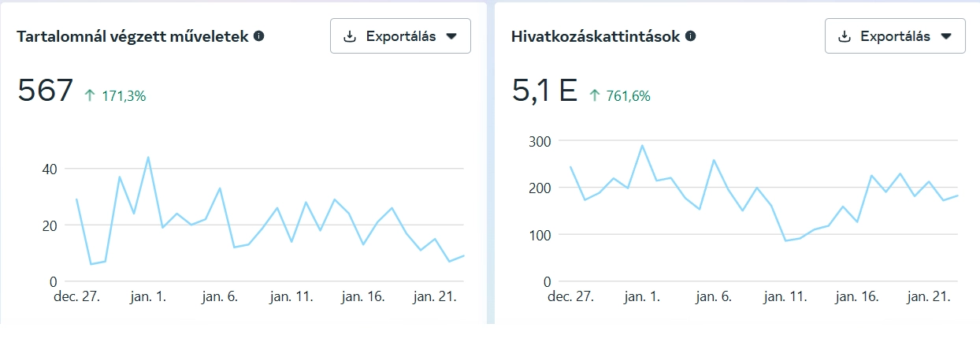Screen dimensions: 980x361
Task: Click jan. 11. axis label in left chart
Action: pos(291,297)
